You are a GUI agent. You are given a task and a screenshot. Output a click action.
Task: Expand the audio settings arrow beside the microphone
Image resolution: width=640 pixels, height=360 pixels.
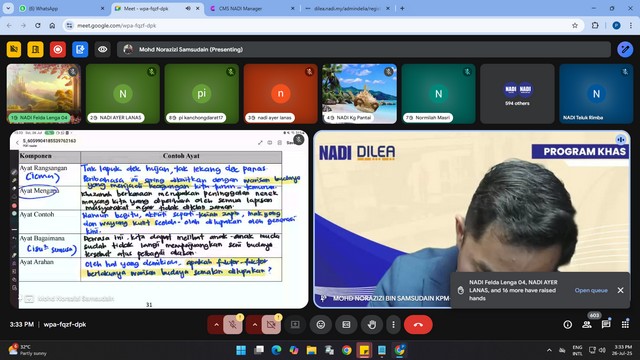(x=216, y=325)
